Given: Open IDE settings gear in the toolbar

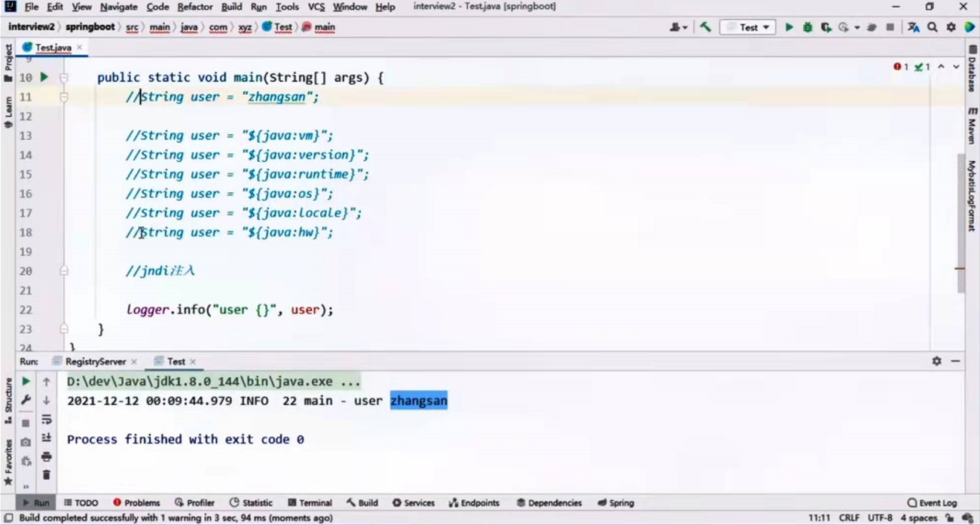Looking at the screenshot, I should (x=951, y=27).
